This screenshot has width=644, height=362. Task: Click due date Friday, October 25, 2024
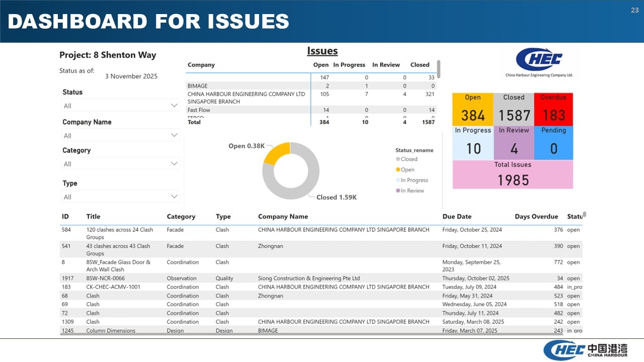coord(472,230)
